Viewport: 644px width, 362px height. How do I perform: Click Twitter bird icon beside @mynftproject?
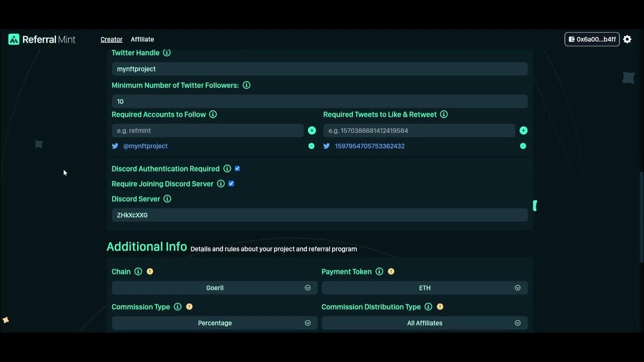(115, 146)
